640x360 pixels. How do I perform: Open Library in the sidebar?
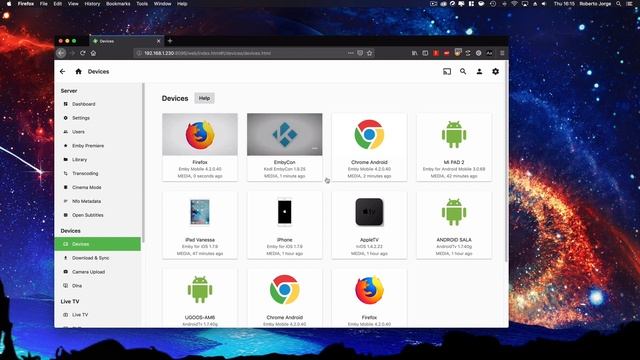[x=98, y=160]
